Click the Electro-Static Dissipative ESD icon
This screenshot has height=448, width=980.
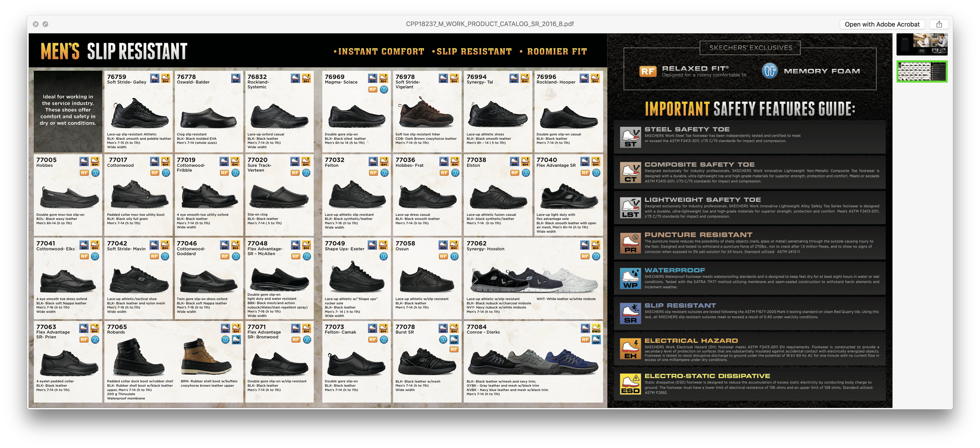(x=630, y=384)
